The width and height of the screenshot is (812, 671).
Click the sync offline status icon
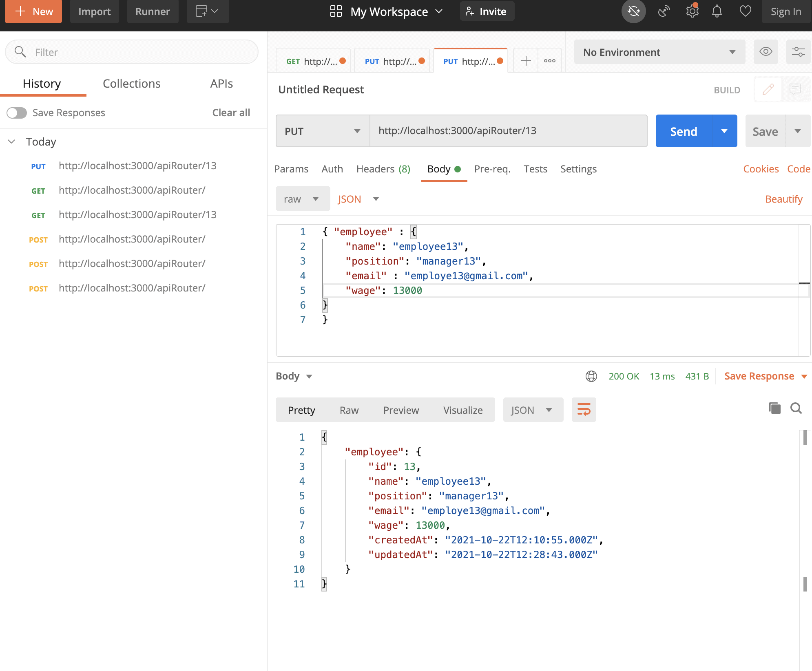tap(633, 11)
